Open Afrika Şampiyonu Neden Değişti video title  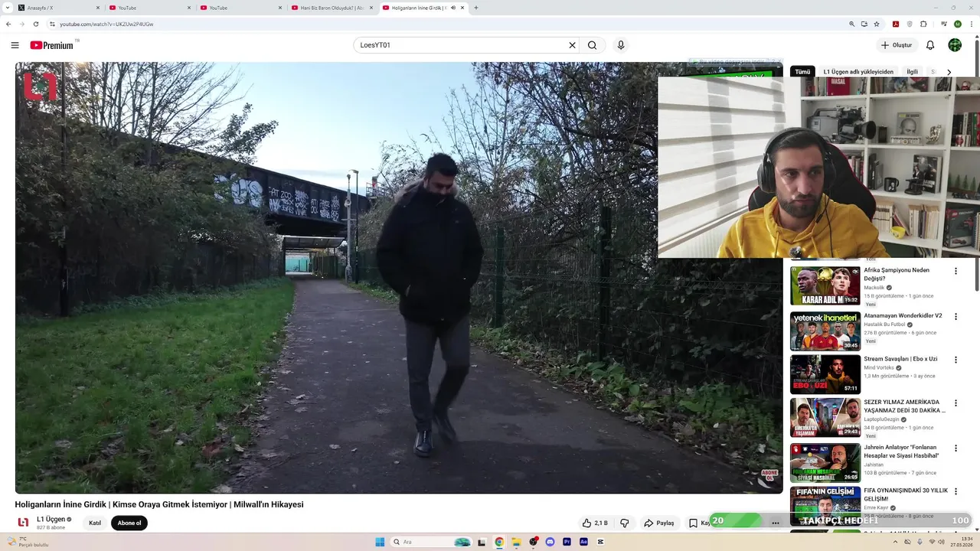pos(897,274)
